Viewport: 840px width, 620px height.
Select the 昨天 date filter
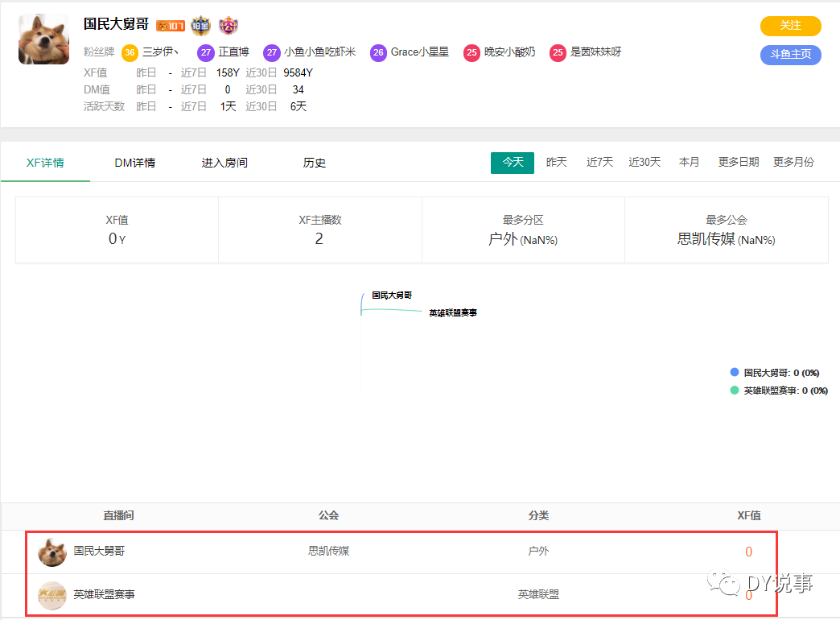click(x=557, y=162)
